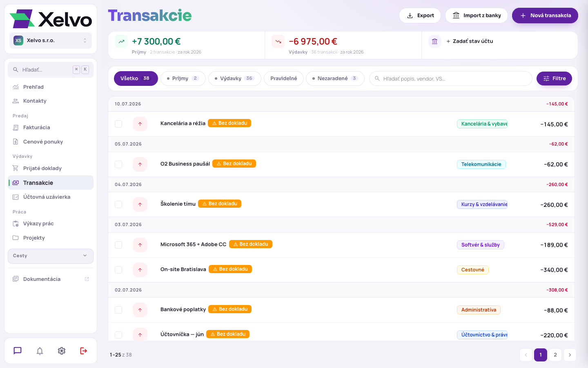Click the arrow icon for On-site Bratislava
Viewport: 588px width, 368px height.
click(140, 270)
